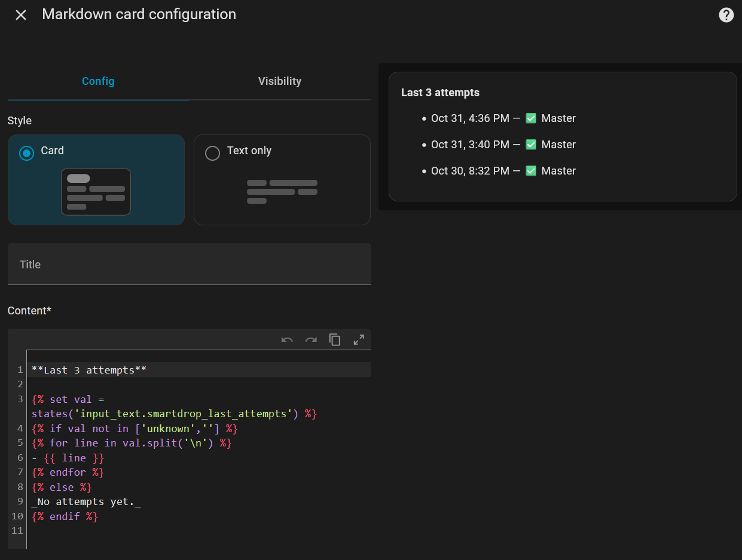Select the Card style radio button

pyautogui.click(x=26, y=153)
